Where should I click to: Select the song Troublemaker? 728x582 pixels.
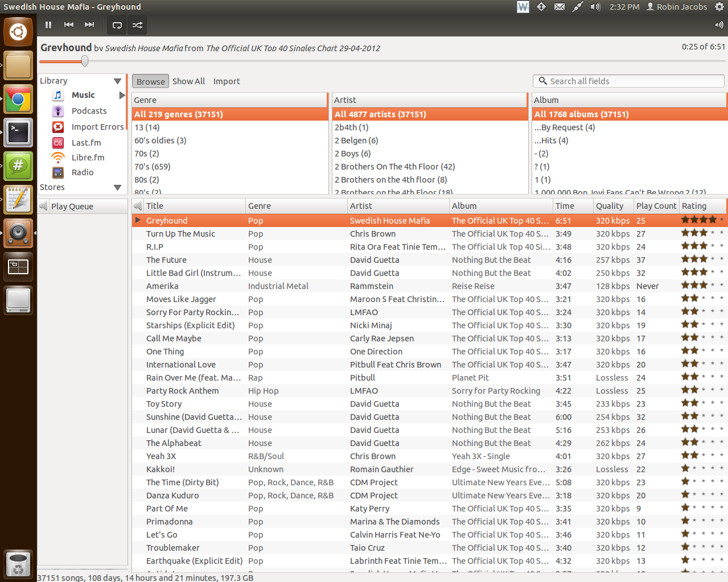click(430, 548)
